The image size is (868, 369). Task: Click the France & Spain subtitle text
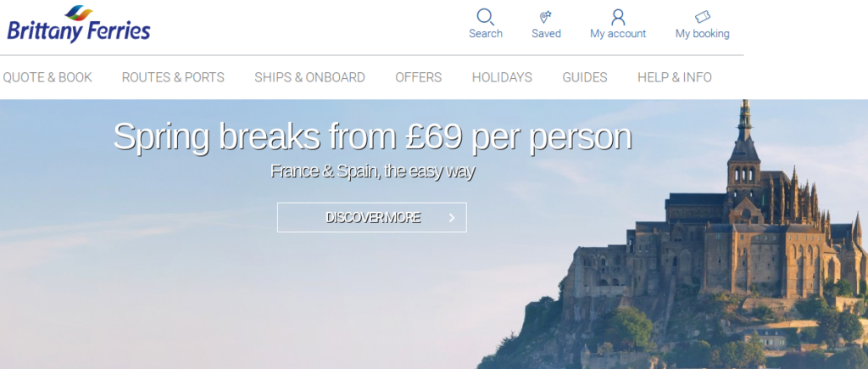tap(373, 171)
